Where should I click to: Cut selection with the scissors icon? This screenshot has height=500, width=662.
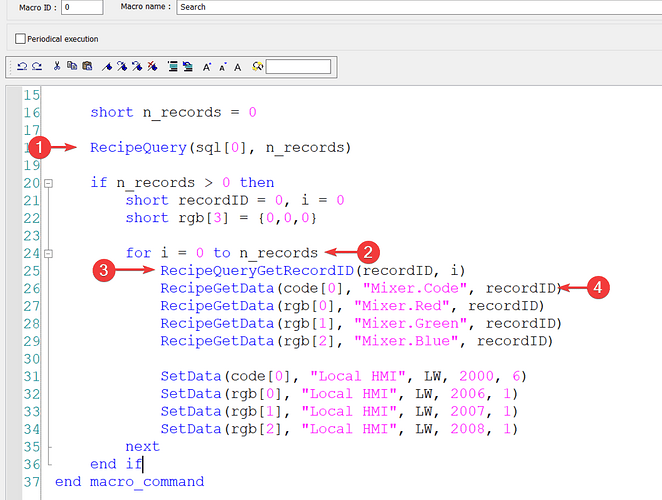pos(57,67)
